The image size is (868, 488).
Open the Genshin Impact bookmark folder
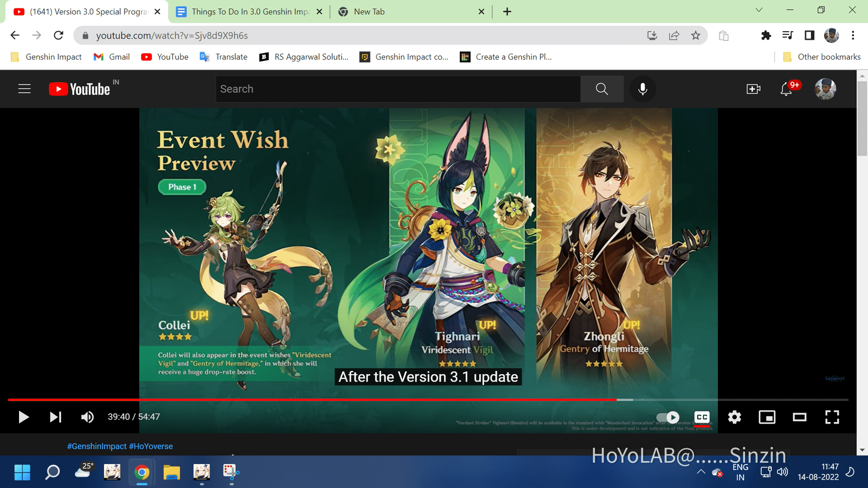pyautogui.click(x=47, y=57)
